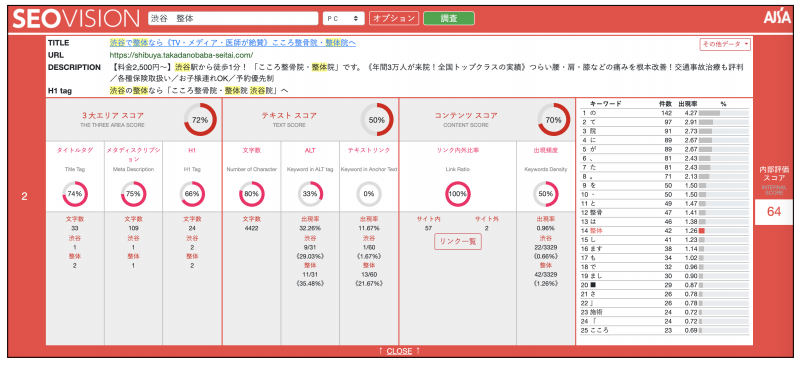Focus the keyword search field

pos(233,18)
